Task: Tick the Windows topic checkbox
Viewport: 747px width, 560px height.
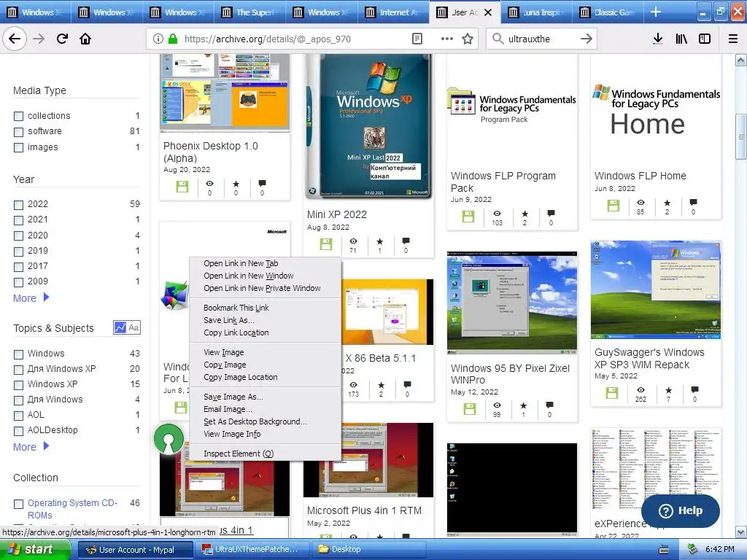Action: pyautogui.click(x=18, y=354)
